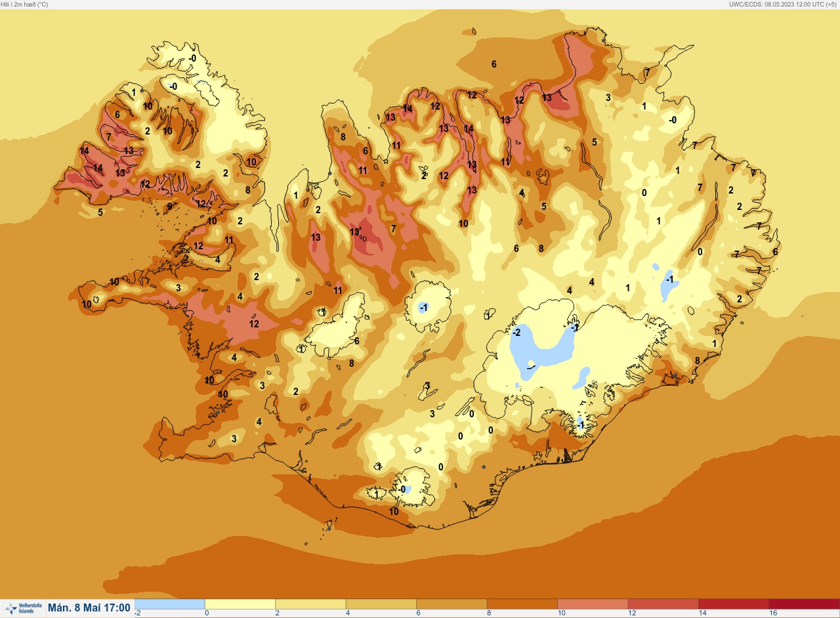Click the -1 value on Hofsjökull glacier
Viewport: 840px width, 618px height.
click(424, 307)
